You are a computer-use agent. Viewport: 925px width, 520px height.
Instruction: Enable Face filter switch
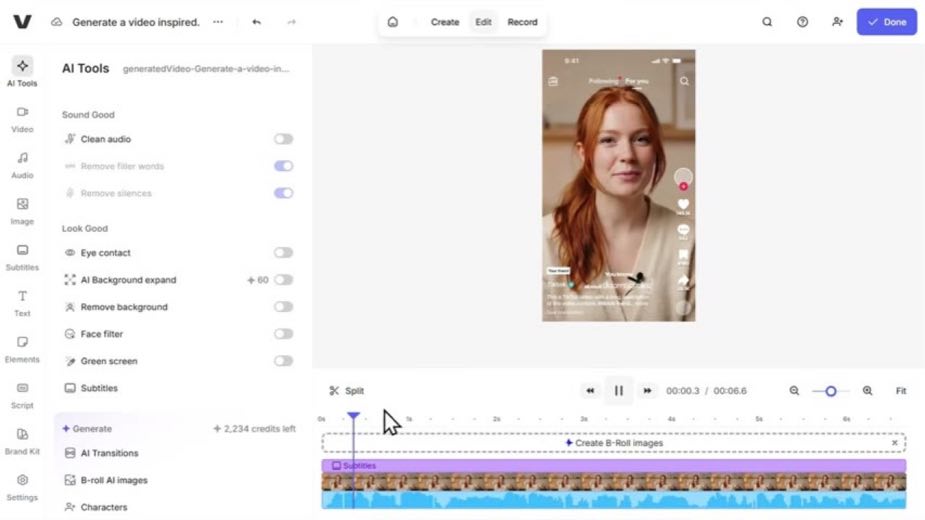283,334
